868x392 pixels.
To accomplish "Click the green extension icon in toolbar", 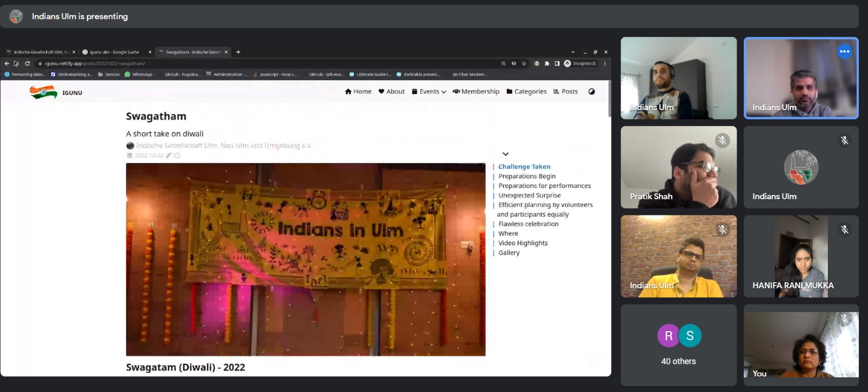I will coord(537,64).
